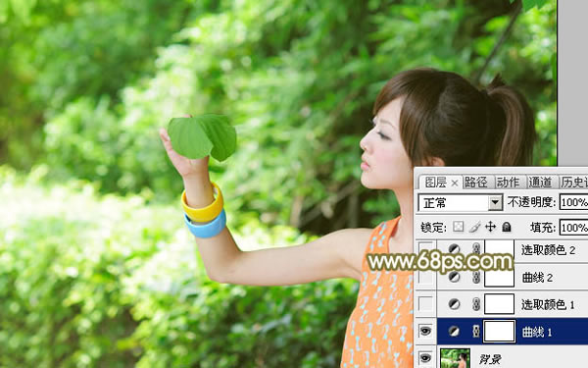
Task: Switch to the 通道 tab
Action: pos(540,183)
